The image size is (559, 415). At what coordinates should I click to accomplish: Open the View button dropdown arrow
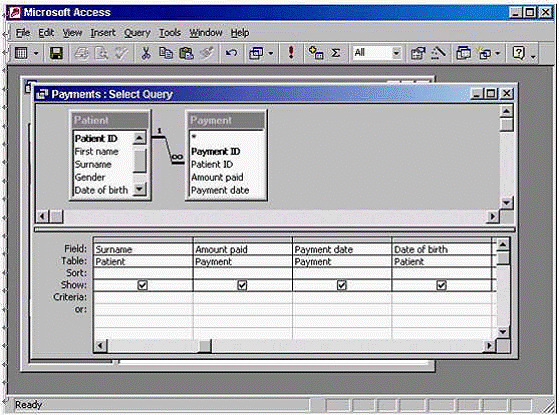(36, 54)
